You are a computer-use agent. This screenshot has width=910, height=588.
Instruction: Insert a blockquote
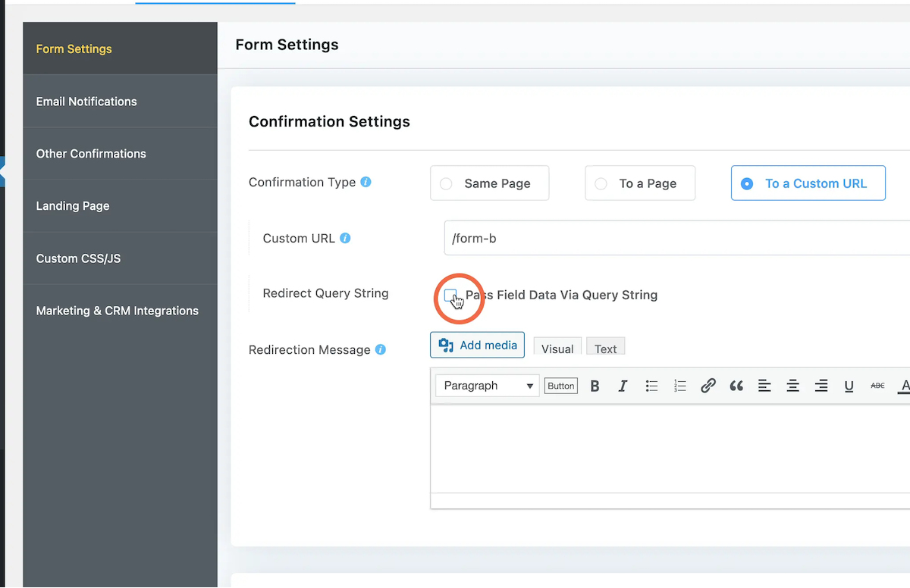(736, 386)
